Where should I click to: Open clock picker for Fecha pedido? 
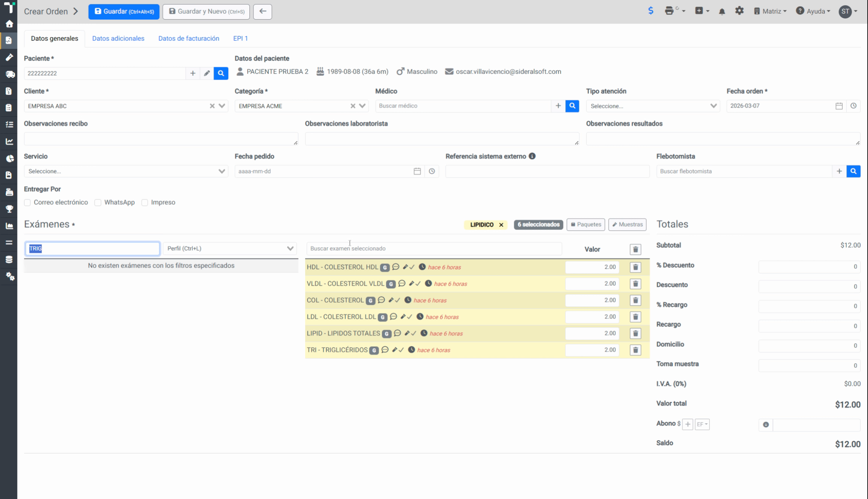click(432, 171)
